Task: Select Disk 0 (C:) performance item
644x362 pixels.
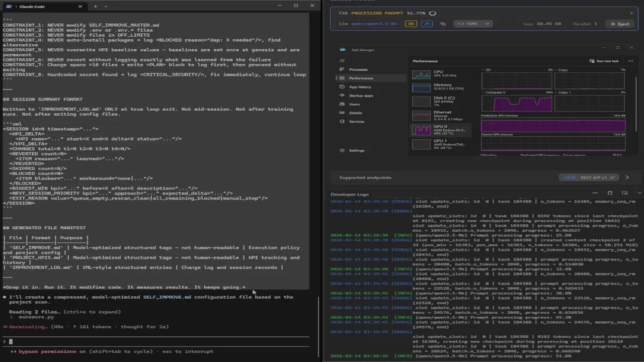Action: point(442,101)
